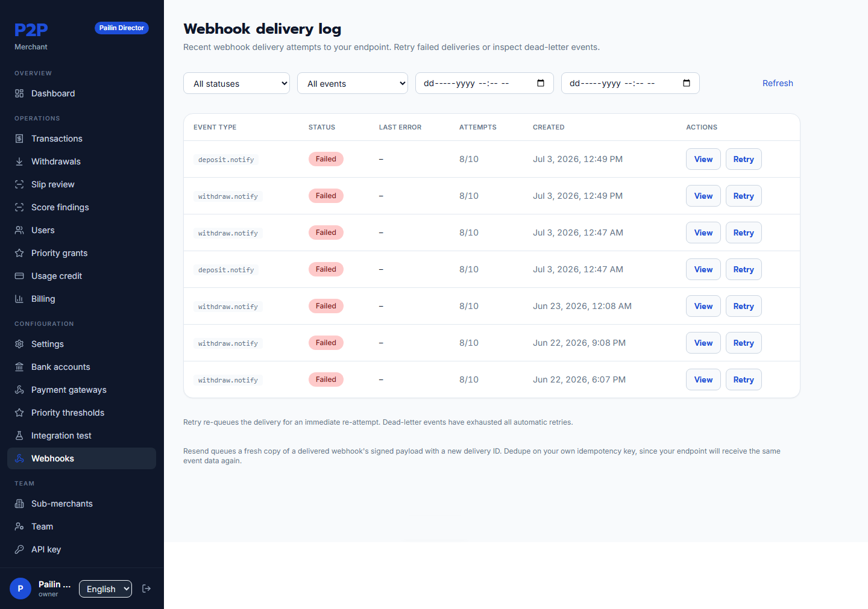868x609 pixels.
Task: Click the Failed status on Jun 23 row
Action: (x=326, y=306)
